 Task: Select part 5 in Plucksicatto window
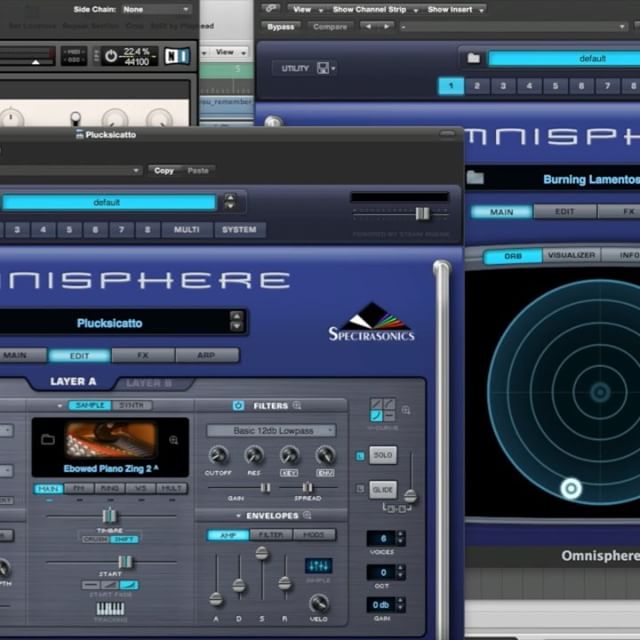point(69,229)
